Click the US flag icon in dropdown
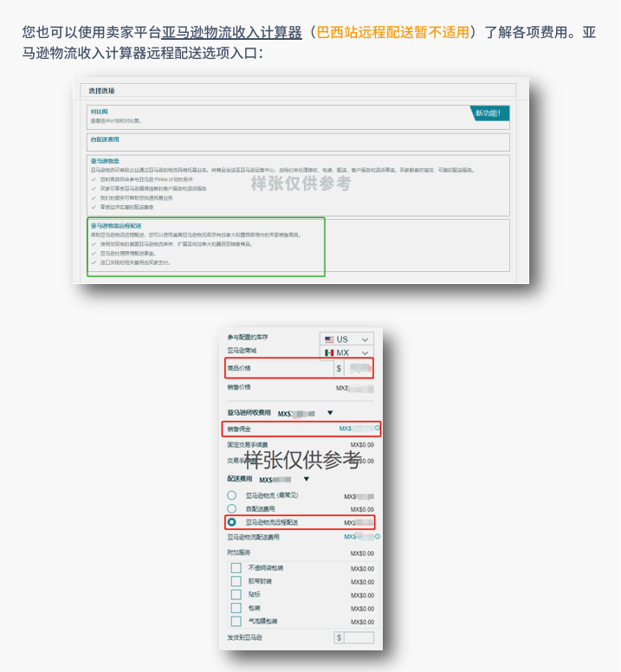The height and width of the screenshot is (672, 621). (x=329, y=339)
